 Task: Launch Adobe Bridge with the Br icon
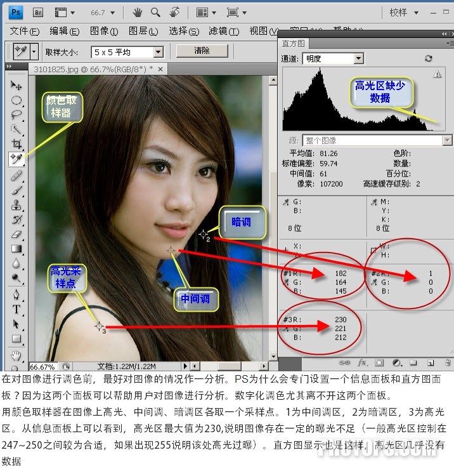[38, 13]
